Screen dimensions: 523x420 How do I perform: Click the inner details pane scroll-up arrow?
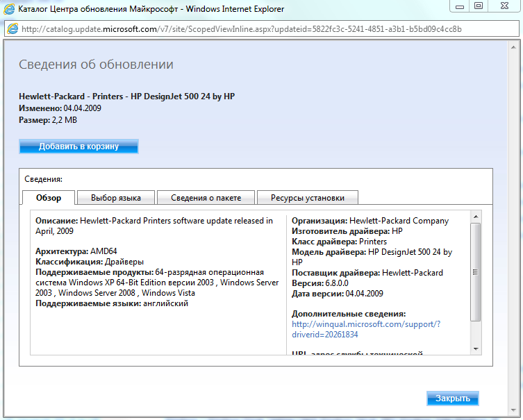click(x=476, y=217)
